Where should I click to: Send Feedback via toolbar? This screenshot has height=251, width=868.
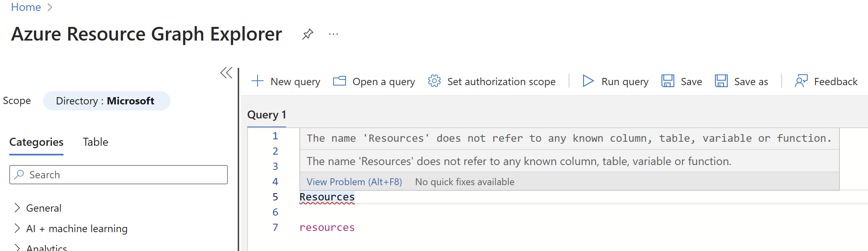pyautogui.click(x=836, y=82)
